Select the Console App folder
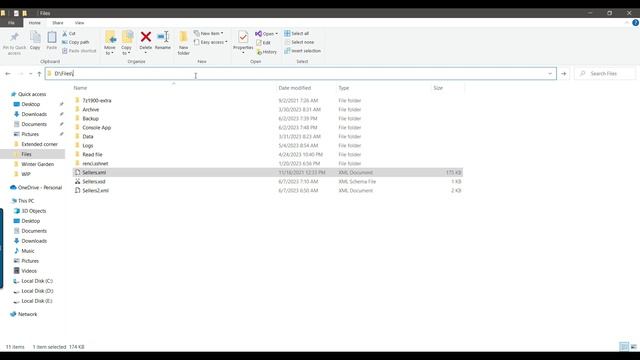Screen dimensions: 640x360 click(97, 127)
